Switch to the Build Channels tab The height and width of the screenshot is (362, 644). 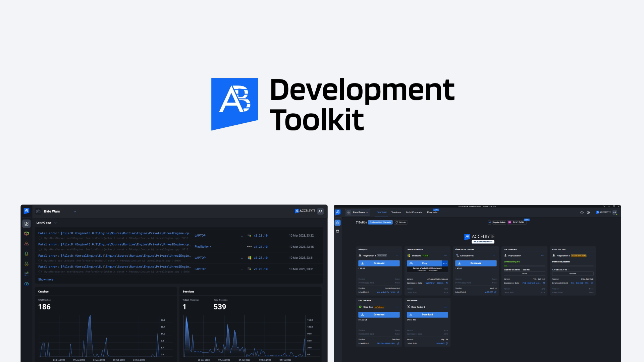click(414, 212)
